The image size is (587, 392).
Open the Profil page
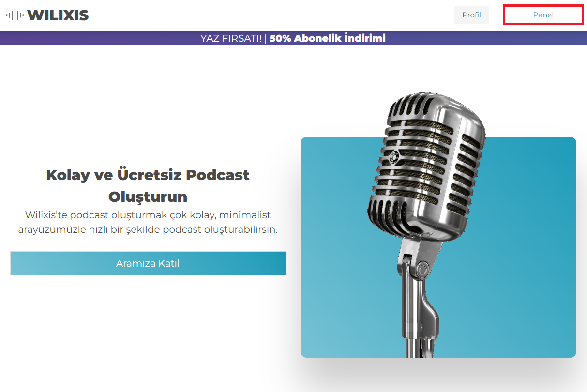click(471, 15)
